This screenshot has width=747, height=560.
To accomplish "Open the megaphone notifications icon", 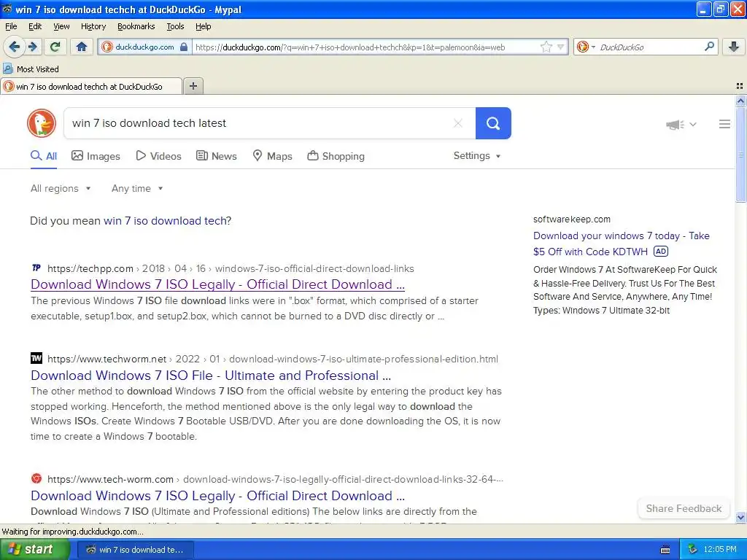I will click(x=675, y=124).
